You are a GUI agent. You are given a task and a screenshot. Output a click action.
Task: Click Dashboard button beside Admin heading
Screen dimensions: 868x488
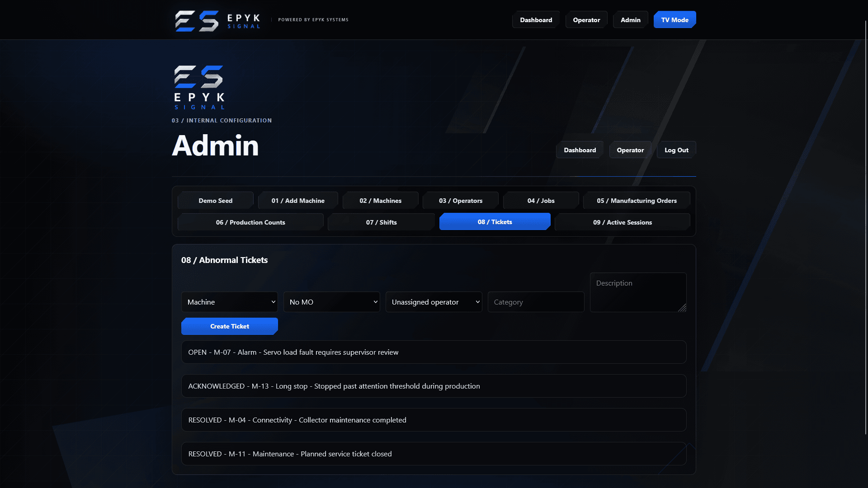tap(580, 150)
